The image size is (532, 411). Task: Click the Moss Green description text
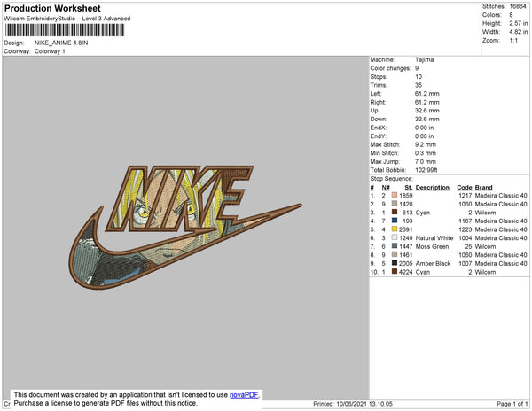(432, 246)
